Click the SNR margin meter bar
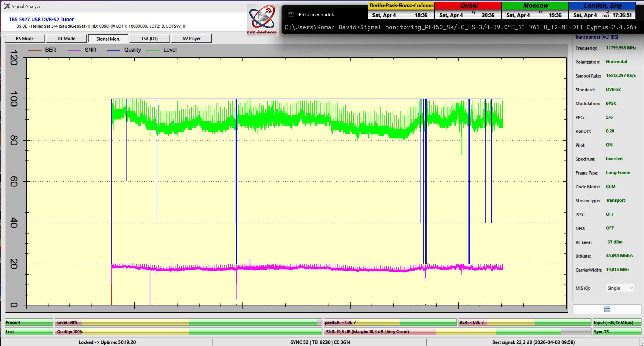 (x=457, y=332)
